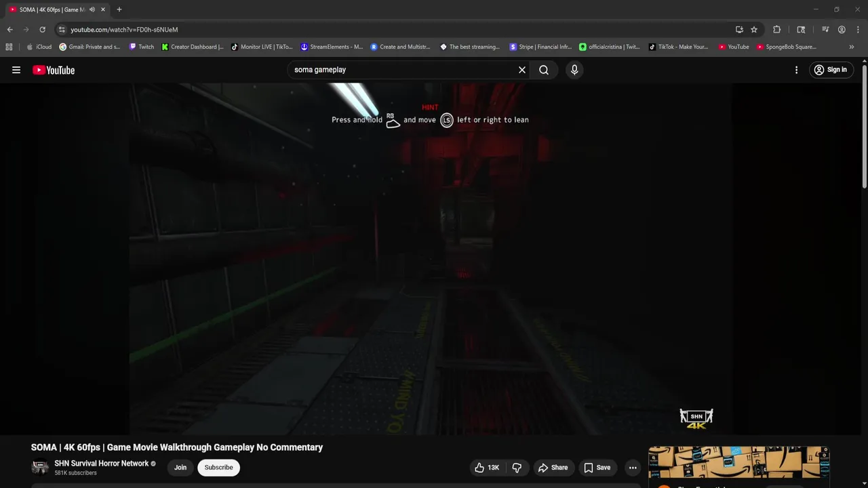Open the StreamElements bookmark
This screenshot has width=868, height=488.
[332, 47]
